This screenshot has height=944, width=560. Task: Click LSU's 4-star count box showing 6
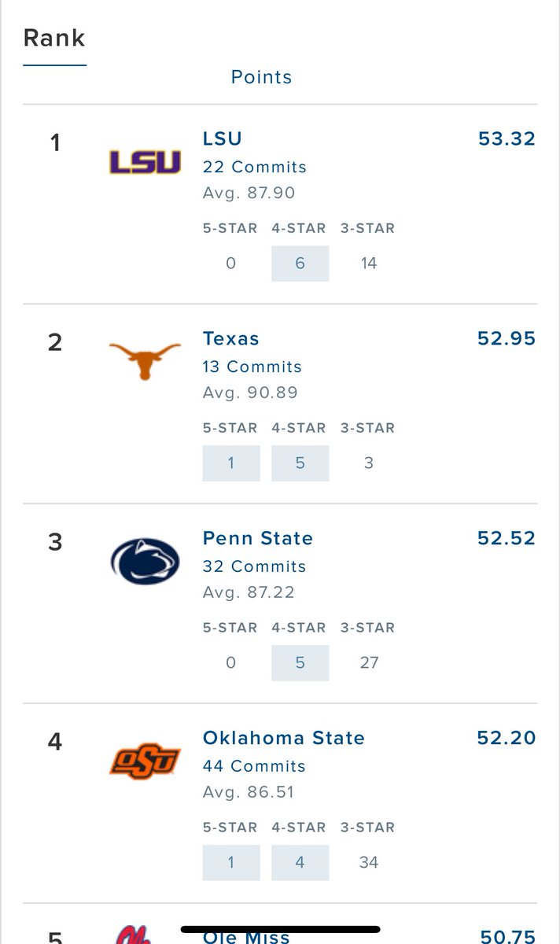[x=300, y=264]
